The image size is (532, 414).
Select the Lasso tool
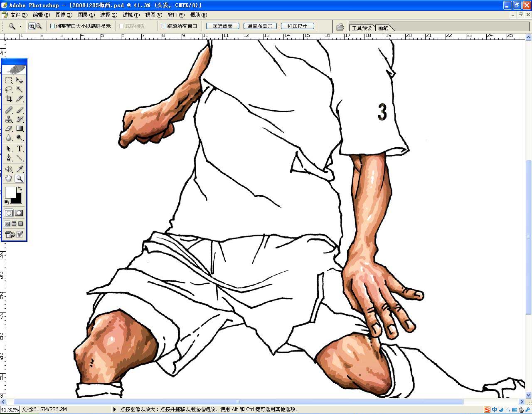pyautogui.click(x=9, y=89)
